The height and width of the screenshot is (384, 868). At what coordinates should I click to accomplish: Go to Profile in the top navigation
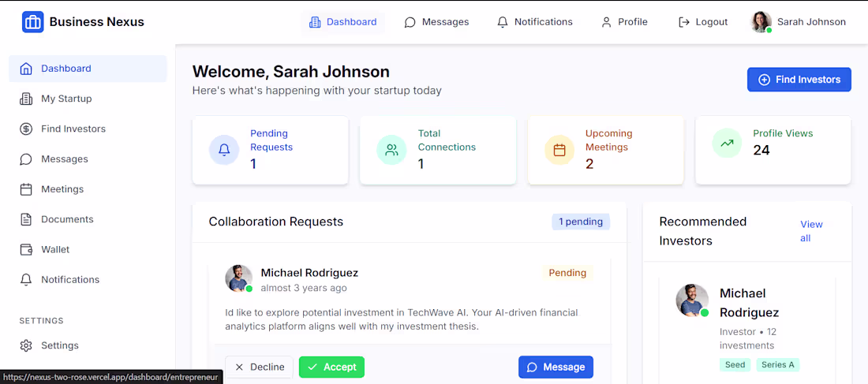[624, 22]
